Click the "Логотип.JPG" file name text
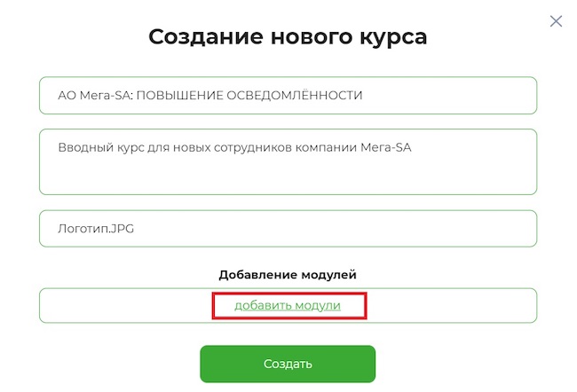The height and width of the screenshot is (392, 577). [x=96, y=229]
